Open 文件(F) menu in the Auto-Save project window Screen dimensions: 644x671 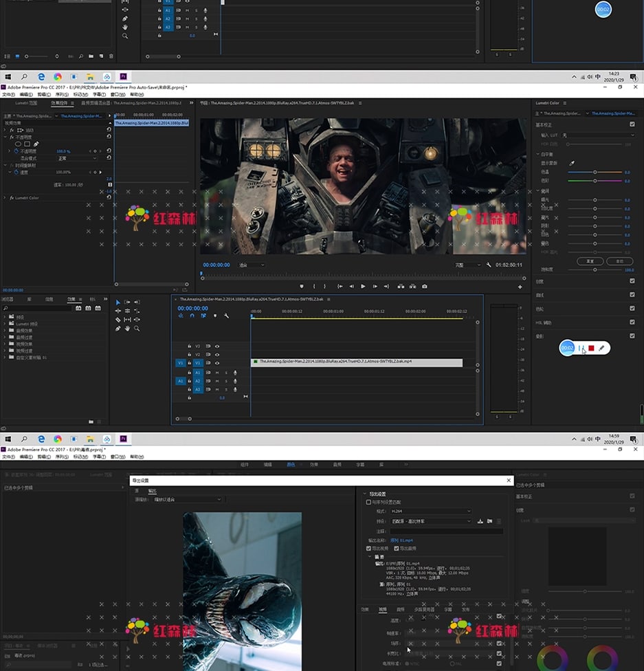(8, 95)
